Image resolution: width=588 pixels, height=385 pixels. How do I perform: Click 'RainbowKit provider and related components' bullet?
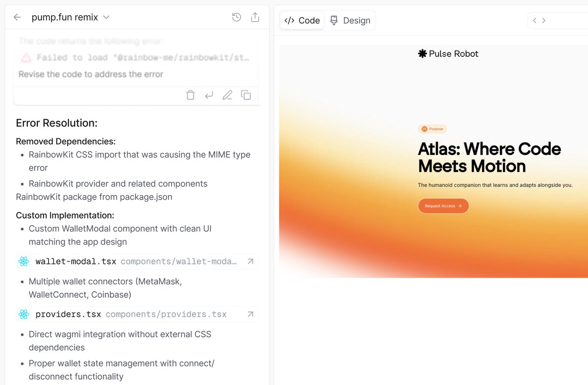pyautogui.click(x=118, y=184)
